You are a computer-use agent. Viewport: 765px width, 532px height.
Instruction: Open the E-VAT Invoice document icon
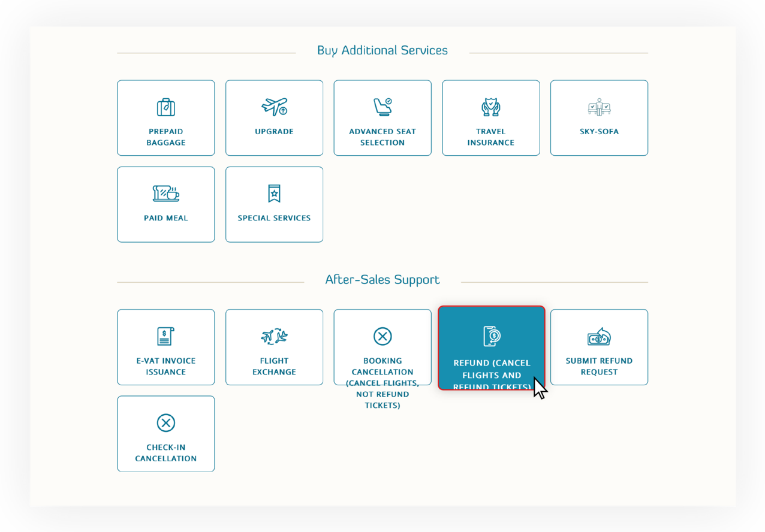pos(166,336)
